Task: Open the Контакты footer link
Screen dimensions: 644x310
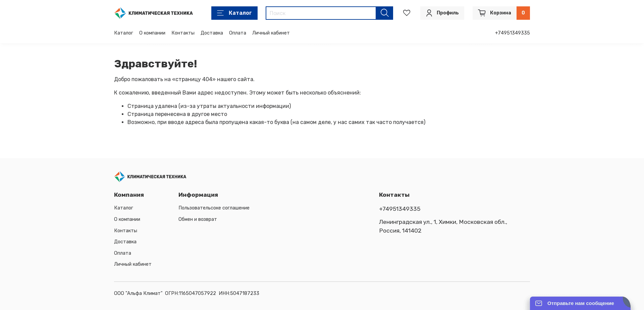Action: coord(125,231)
